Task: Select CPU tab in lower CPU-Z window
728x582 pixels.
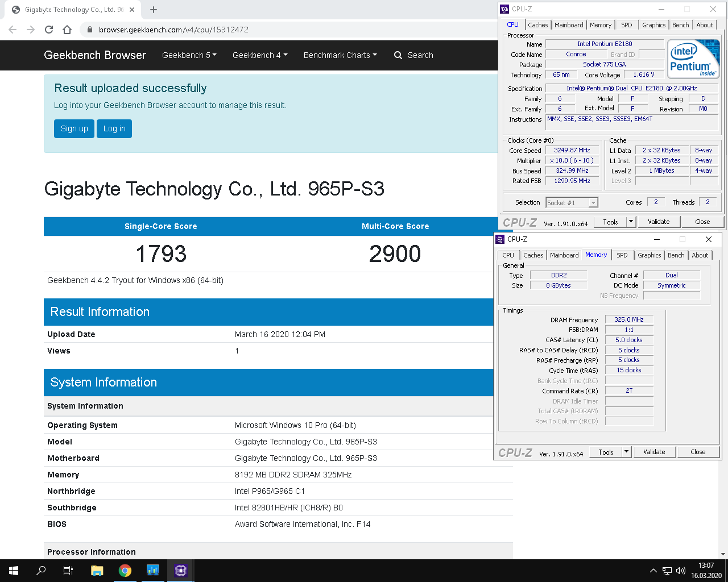Action: click(508, 255)
